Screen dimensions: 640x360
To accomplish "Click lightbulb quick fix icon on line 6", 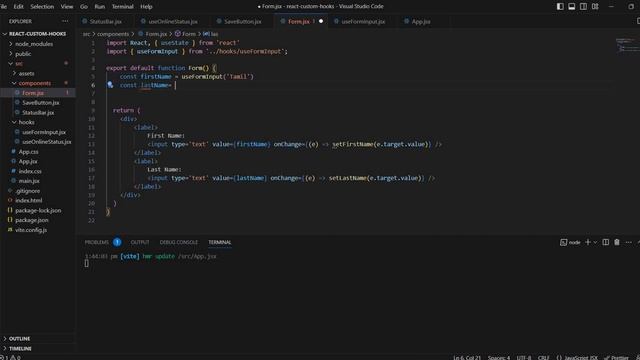I will coord(110,85).
